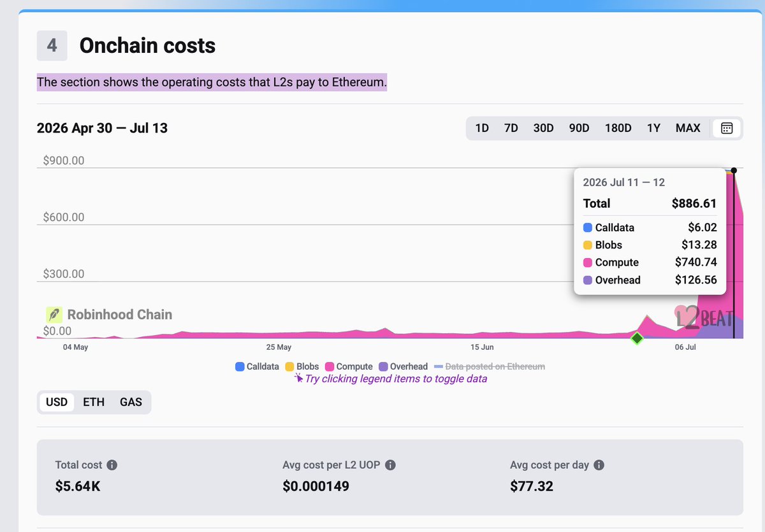This screenshot has height=532, width=765.
Task: Click the Total $886.61 value in tooltip
Action: (x=694, y=204)
